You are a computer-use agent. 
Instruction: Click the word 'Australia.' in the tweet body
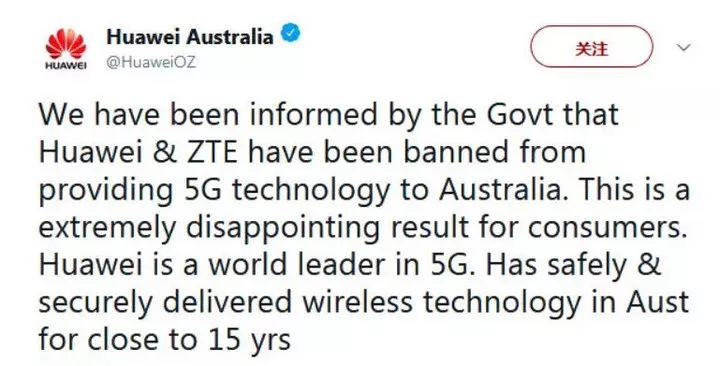click(501, 190)
